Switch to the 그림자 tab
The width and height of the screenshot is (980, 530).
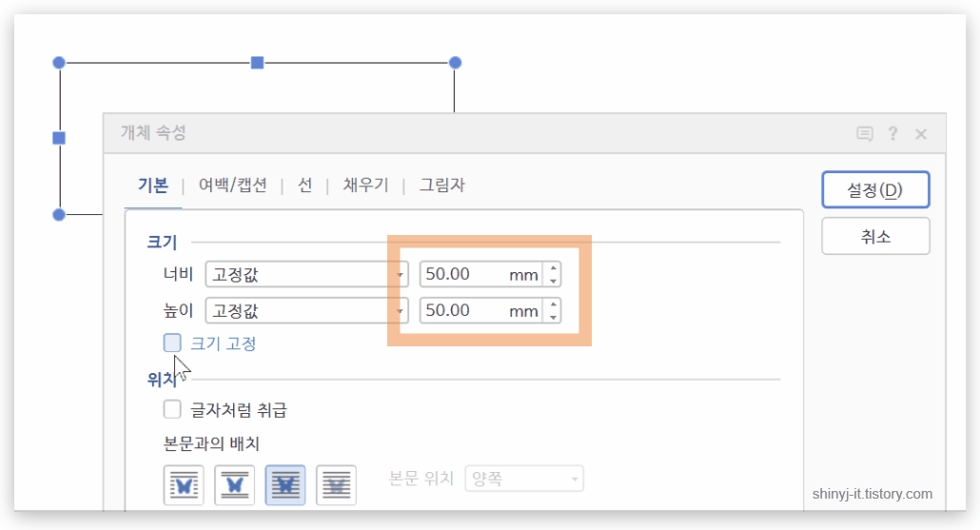(x=441, y=185)
